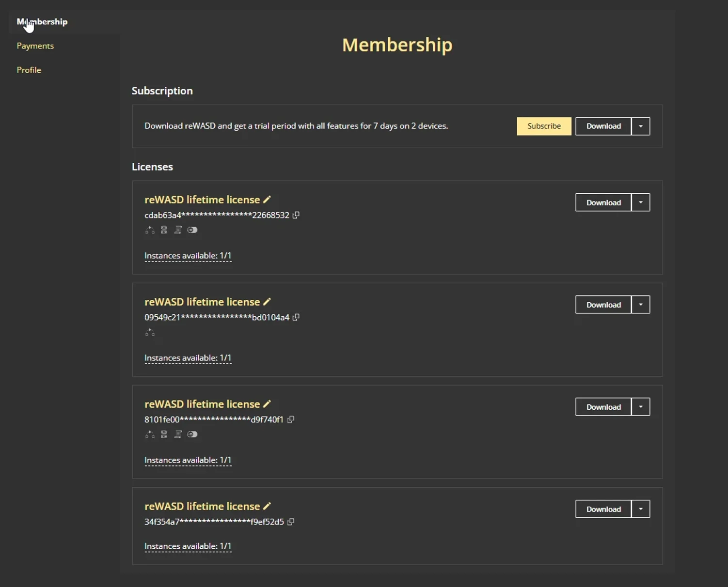Click the Combo feature icon under license cdab63a4
728x587 pixels.
(150, 230)
